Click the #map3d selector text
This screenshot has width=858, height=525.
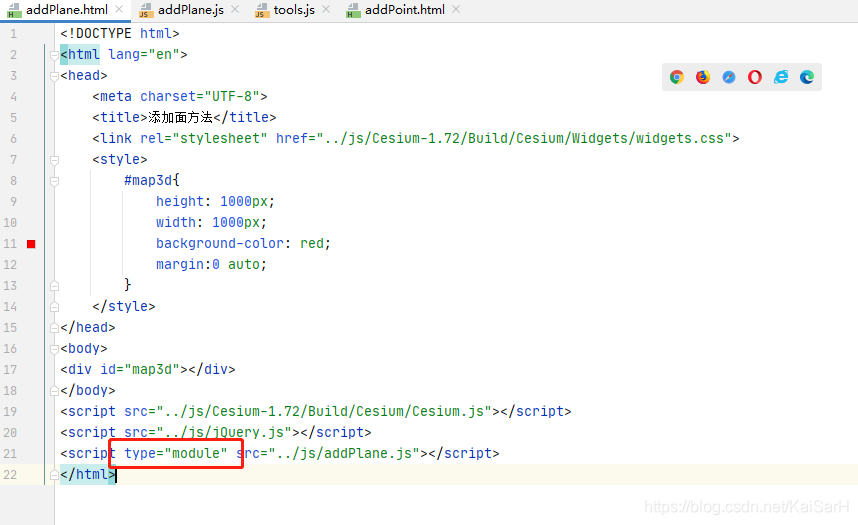[x=148, y=180]
